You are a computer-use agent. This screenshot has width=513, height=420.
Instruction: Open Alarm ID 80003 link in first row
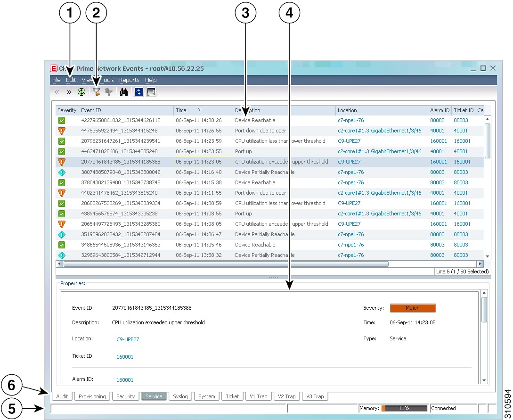437,121
